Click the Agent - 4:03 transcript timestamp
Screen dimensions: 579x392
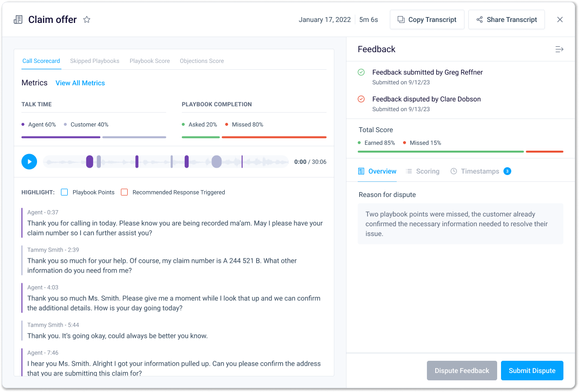click(43, 288)
